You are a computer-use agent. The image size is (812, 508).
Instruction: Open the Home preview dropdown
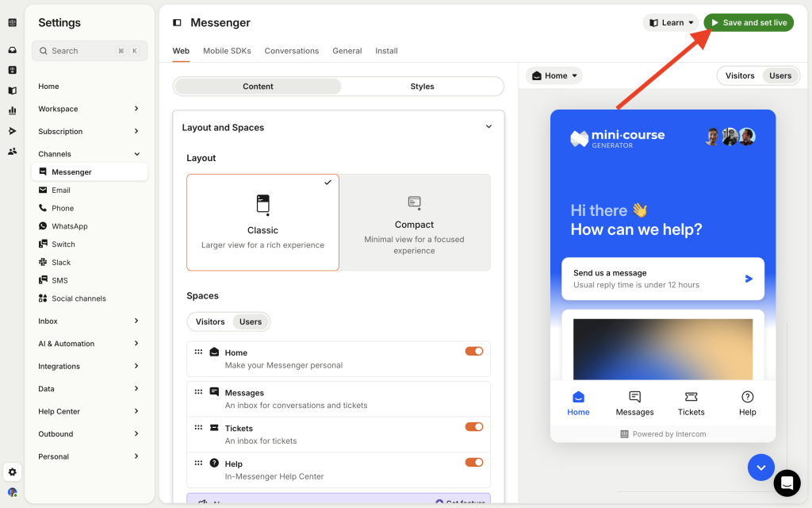(554, 75)
